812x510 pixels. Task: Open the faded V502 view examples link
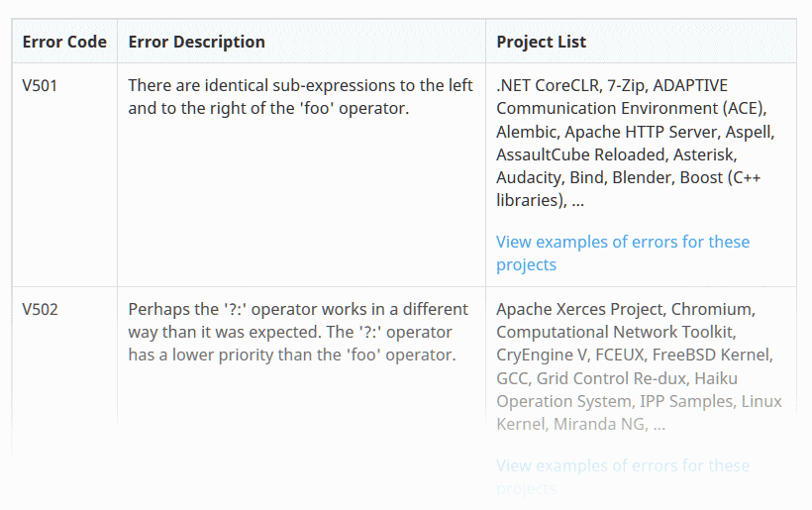pos(622,475)
